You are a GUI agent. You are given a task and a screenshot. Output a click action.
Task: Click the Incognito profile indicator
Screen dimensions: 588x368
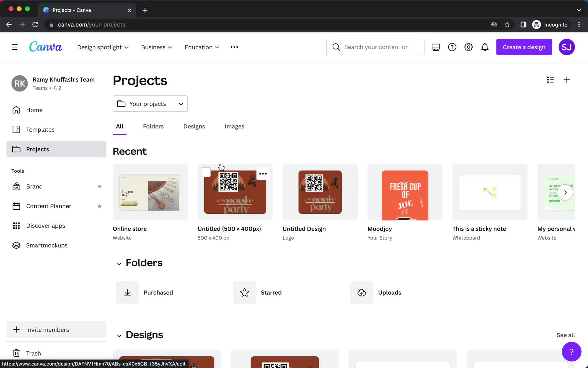click(550, 25)
